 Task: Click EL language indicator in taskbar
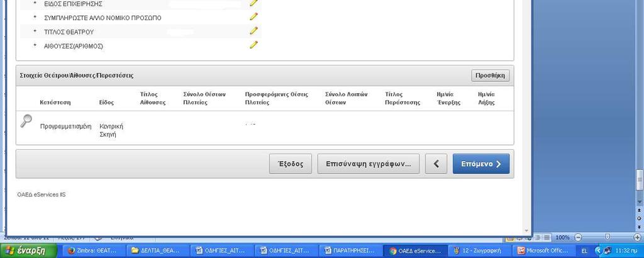[x=584, y=250]
